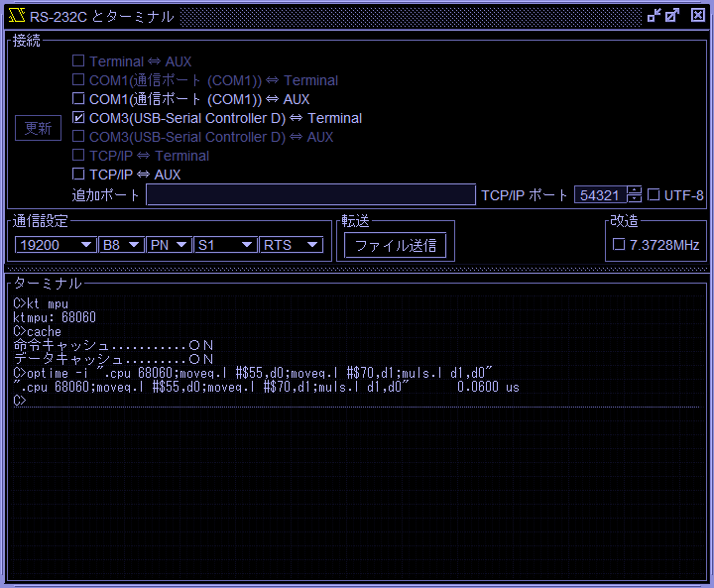Click the window minimize arrow icon
Image resolution: width=714 pixels, height=588 pixels.
654,16
